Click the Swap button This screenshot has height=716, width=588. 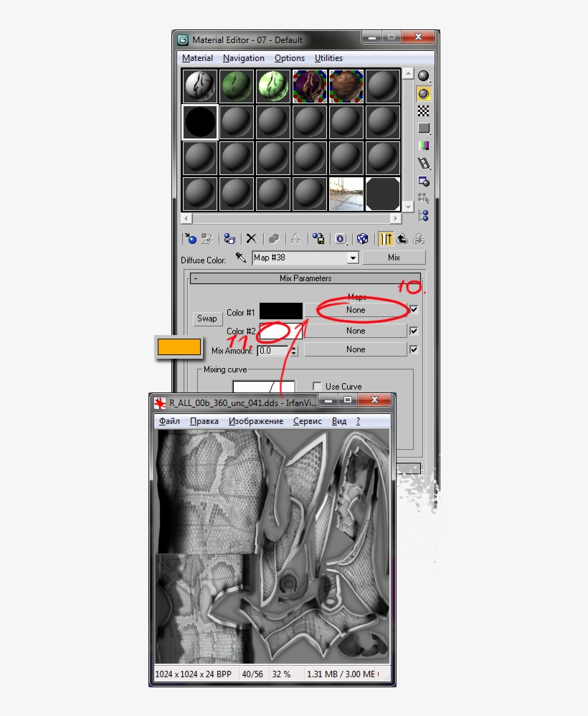pos(207,318)
